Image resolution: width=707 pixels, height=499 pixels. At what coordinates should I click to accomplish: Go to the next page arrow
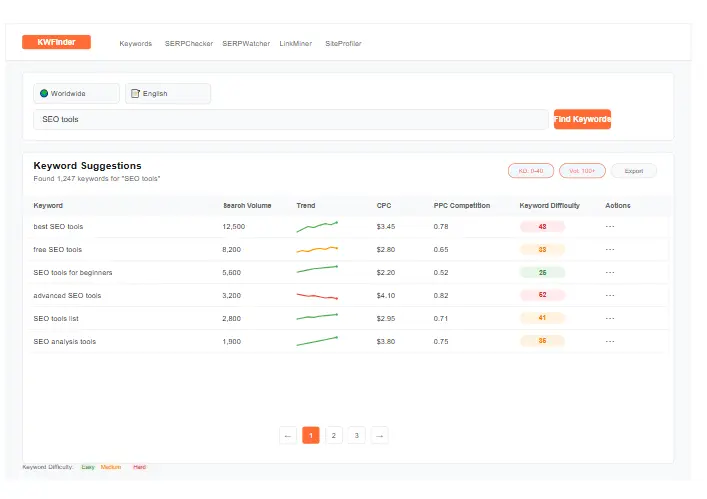click(380, 435)
